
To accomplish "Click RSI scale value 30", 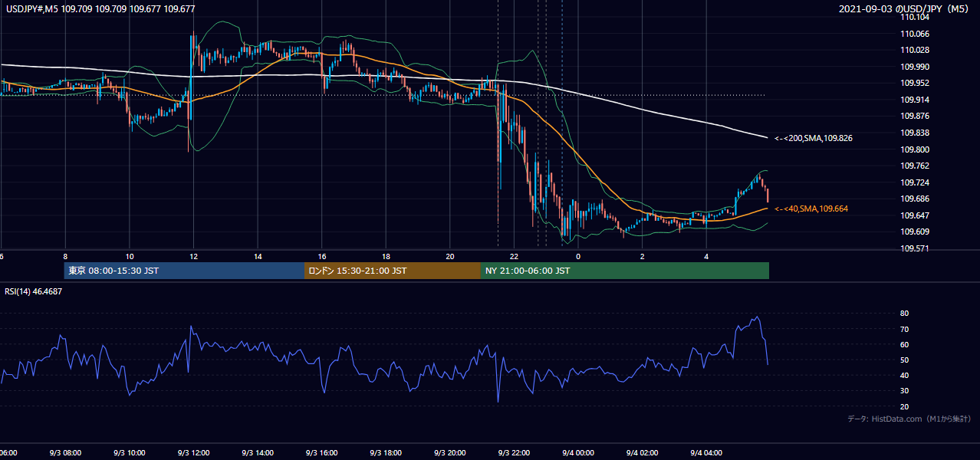I will pos(904,390).
